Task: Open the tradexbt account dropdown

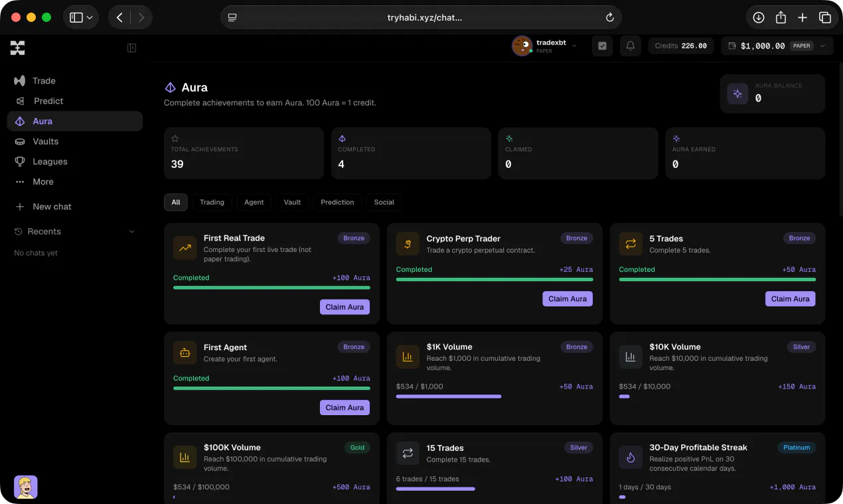Action: click(x=574, y=46)
